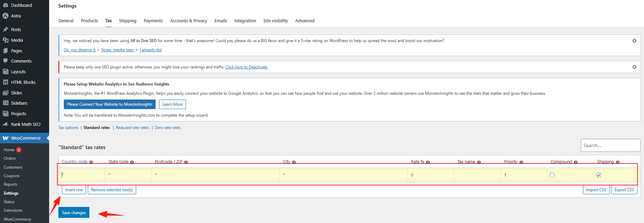644x223 pixels.
Task: Click the Save changes button
Action: point(74,212)
